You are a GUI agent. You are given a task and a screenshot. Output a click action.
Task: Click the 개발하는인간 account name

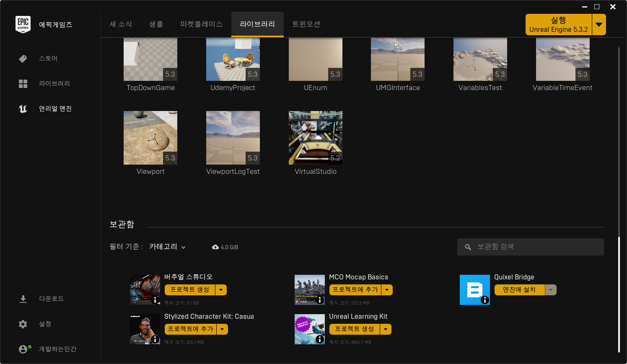pos(58,349)
